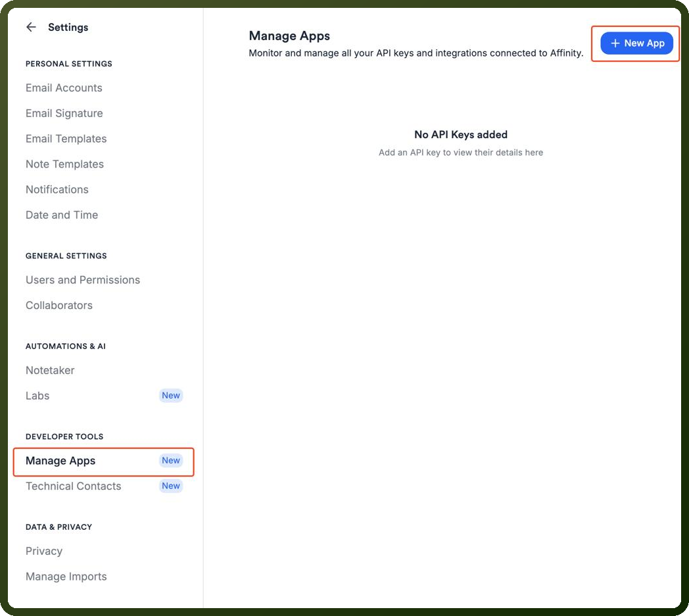The image size is (689, 616).
Task: Open Email Signature settings
Action: coord(64,113)
